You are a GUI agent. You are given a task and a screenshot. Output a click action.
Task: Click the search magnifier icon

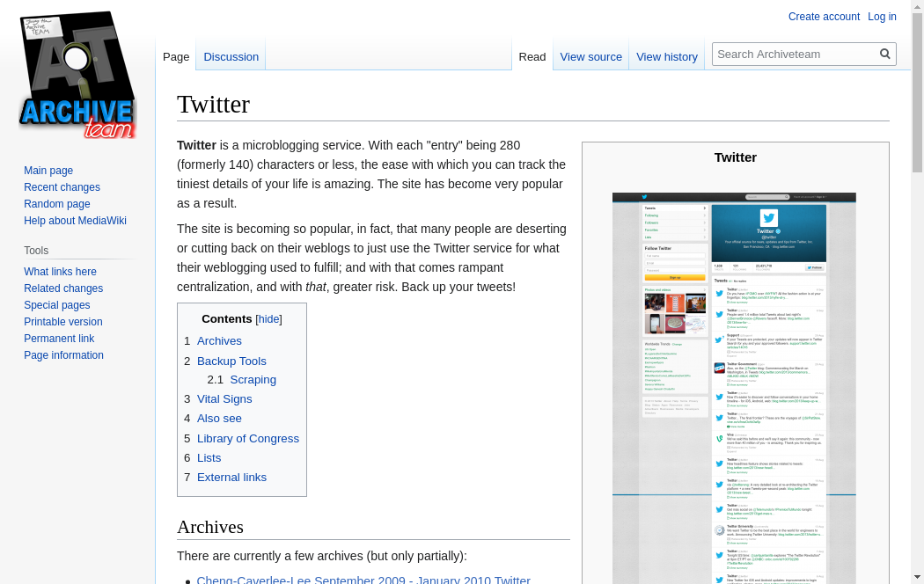point(885,54)
